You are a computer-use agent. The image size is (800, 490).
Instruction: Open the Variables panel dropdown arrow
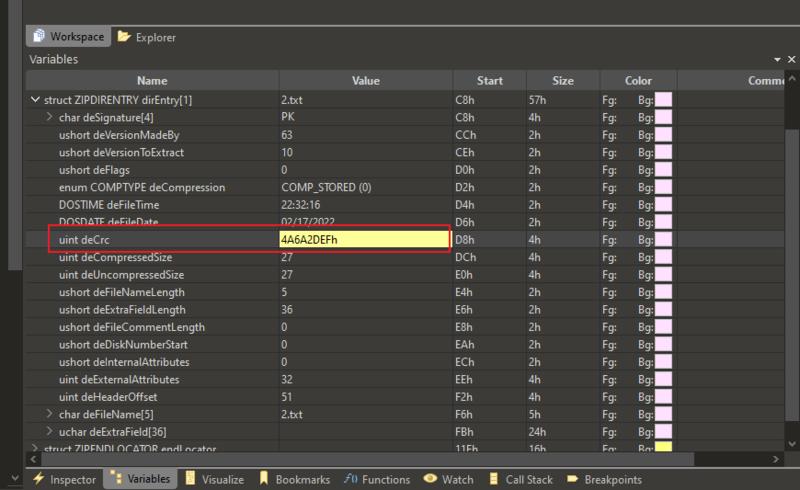coord(777,60)
